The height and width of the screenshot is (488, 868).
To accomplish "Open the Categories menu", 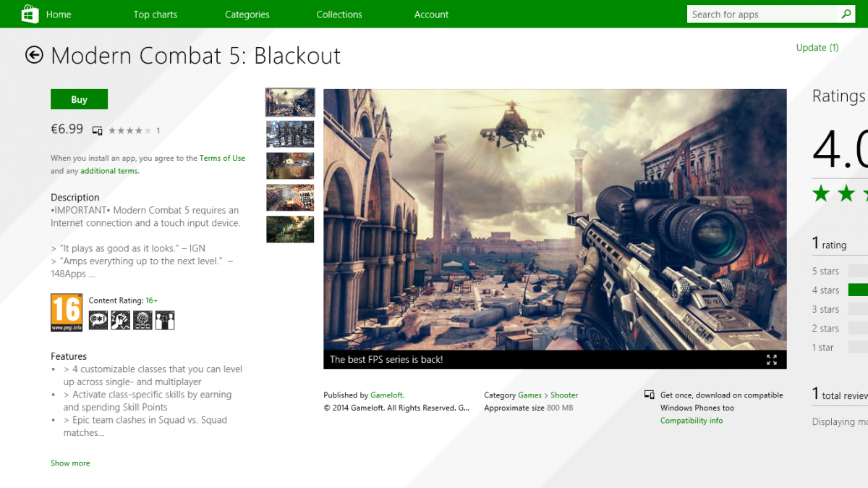I will click(x=247, y=14).
